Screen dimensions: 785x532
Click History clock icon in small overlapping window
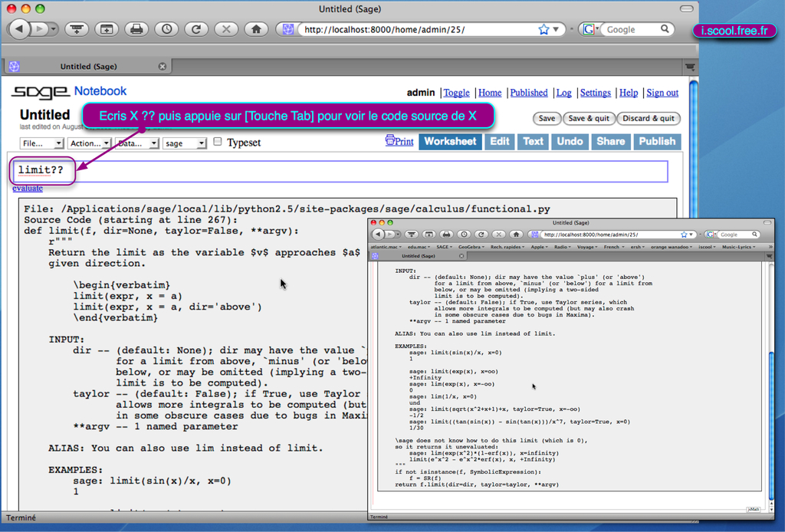tap(464, 235)
